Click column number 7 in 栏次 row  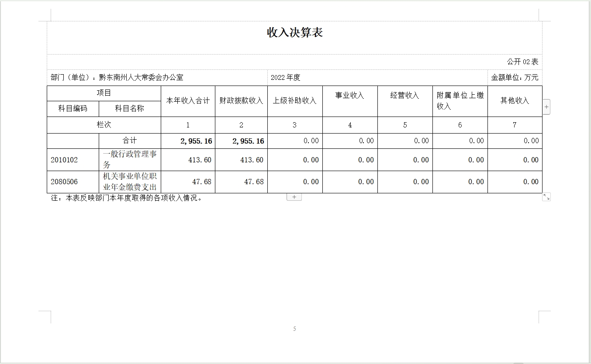coord(515,125)
